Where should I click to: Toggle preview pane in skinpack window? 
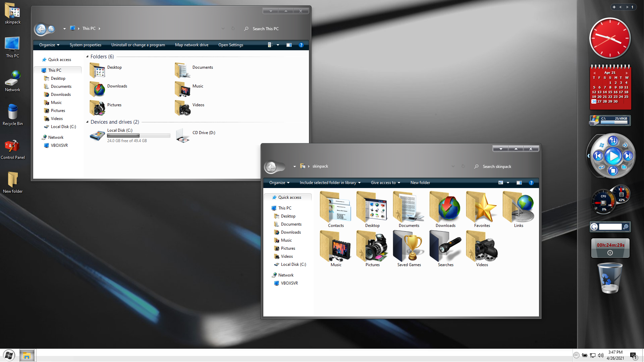[519, 183]
